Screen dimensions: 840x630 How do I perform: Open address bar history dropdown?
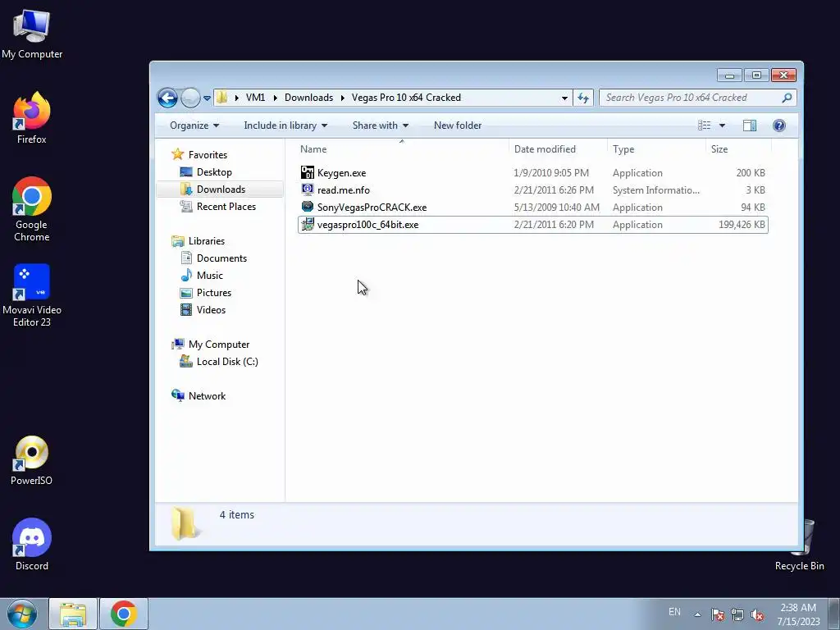tap(564, 98)
